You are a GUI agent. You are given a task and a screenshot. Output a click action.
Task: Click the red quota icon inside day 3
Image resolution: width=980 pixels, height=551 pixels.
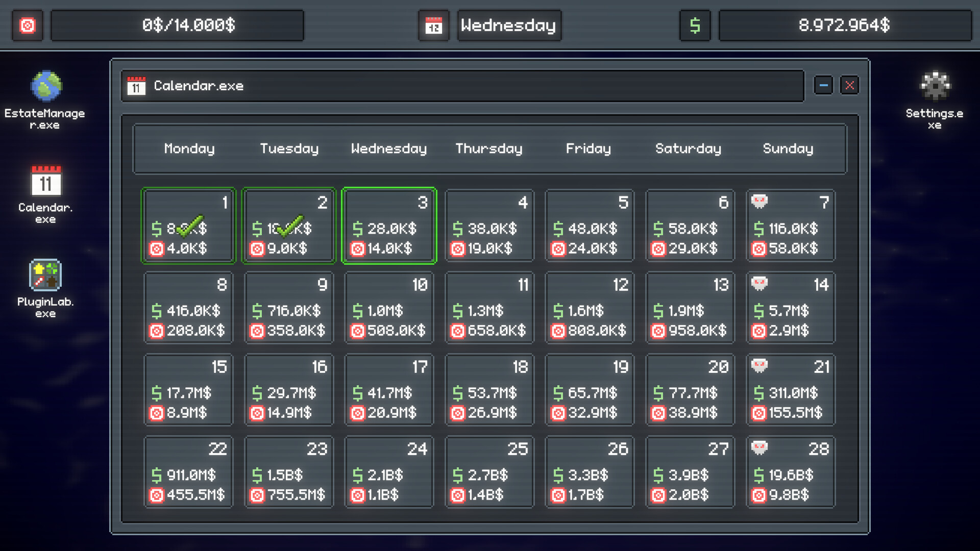coord(357,249)
